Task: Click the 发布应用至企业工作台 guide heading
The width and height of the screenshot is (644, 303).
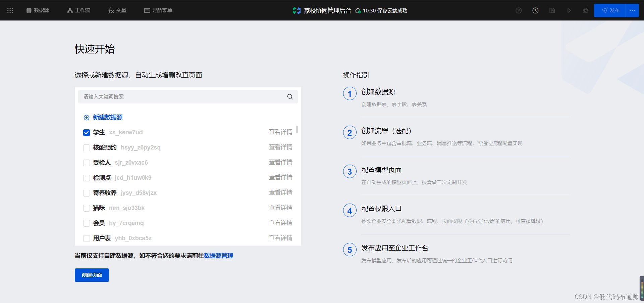Action: pyautogui.click(x=395, y=248)
